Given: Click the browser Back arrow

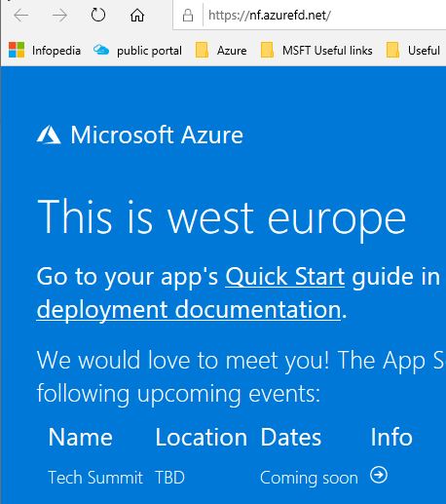Looking at the screenshot, I should [x=21, y=16].
